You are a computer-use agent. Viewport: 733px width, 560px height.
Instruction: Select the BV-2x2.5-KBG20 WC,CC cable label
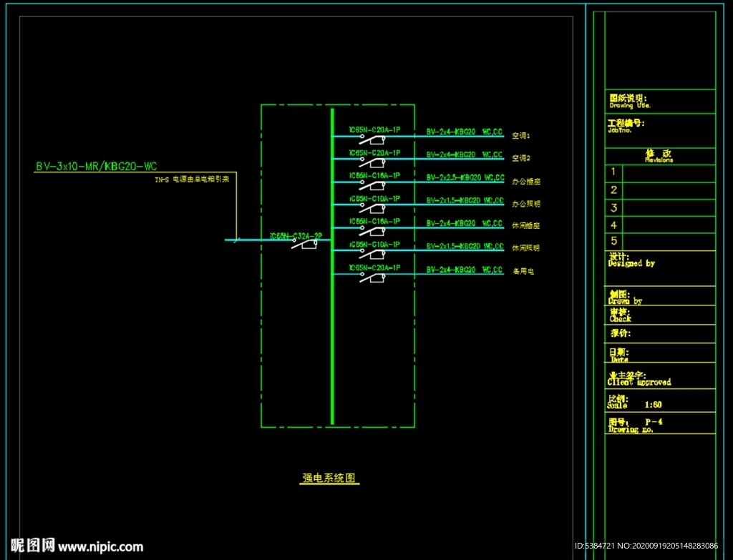465,177
